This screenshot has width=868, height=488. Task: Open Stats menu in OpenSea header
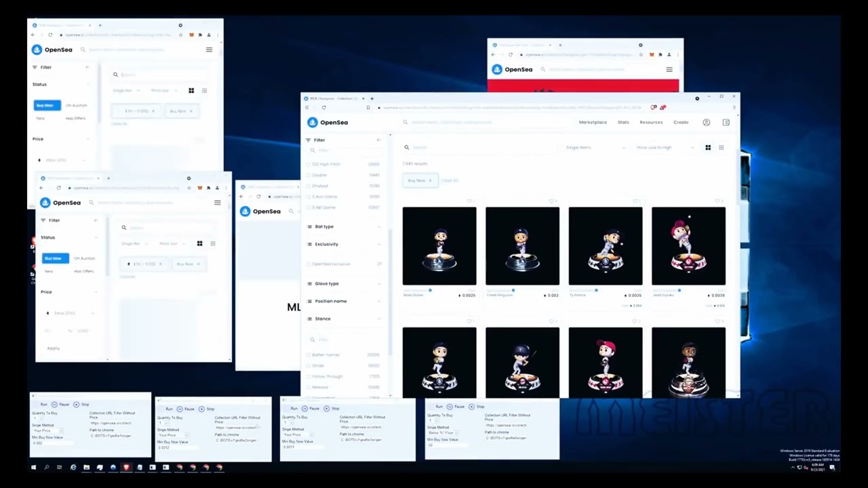point(623,123)
